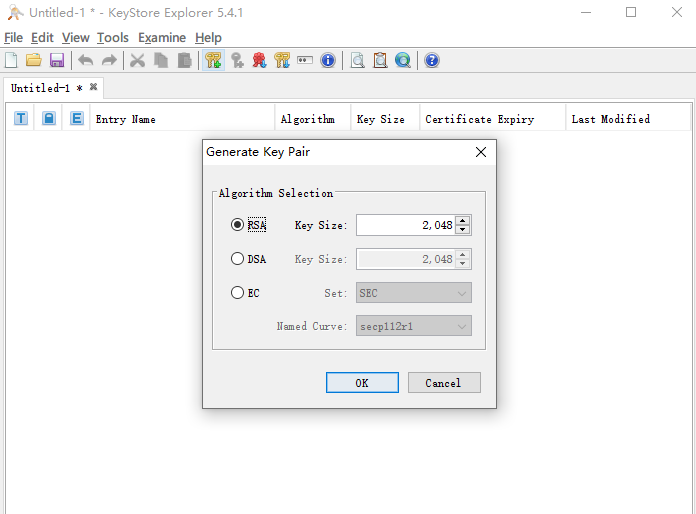Click the Examine Clipboard icon
Viewport: 696px width, 514px height.
click(380, 60)
